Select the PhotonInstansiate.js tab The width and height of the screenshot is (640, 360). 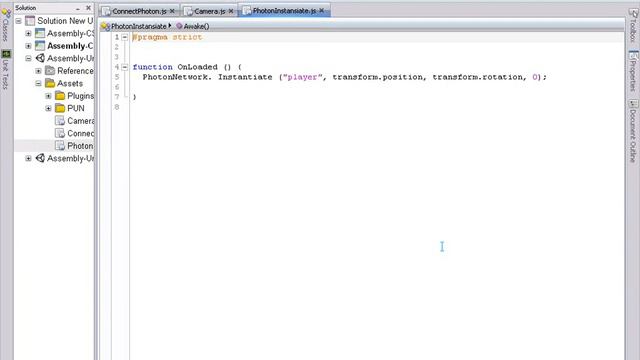(284, 11)
